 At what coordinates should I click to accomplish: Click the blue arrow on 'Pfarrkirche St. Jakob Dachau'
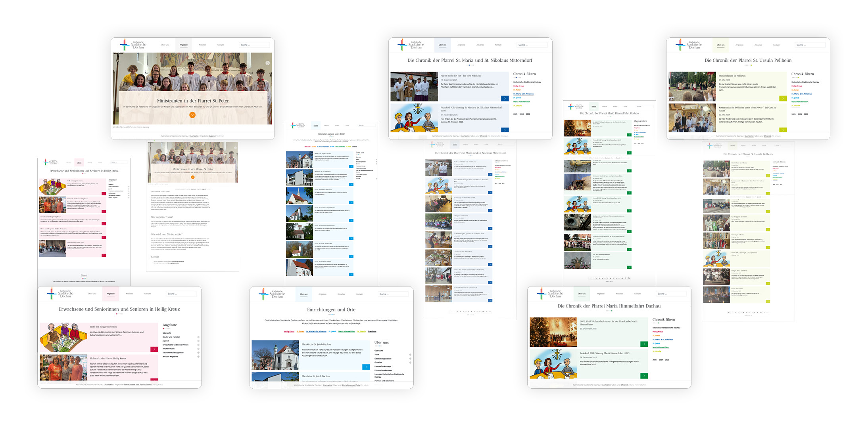(x=366, y=367)
